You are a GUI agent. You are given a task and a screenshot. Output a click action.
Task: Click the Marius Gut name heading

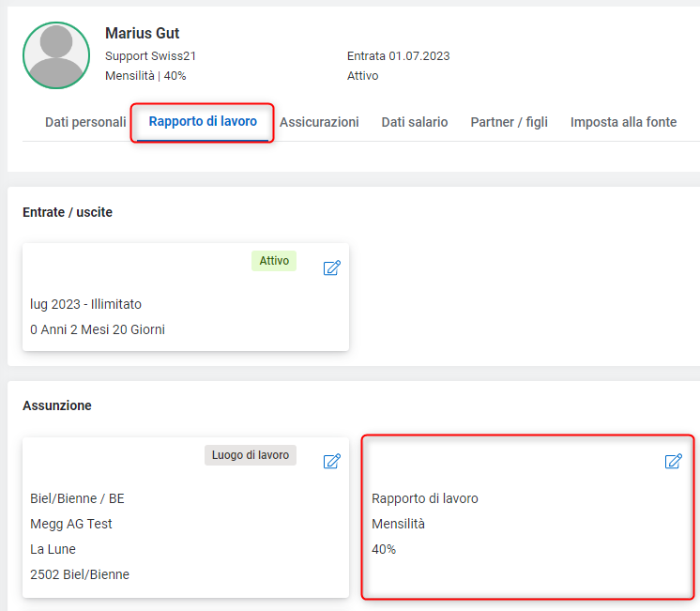(142, 33)
